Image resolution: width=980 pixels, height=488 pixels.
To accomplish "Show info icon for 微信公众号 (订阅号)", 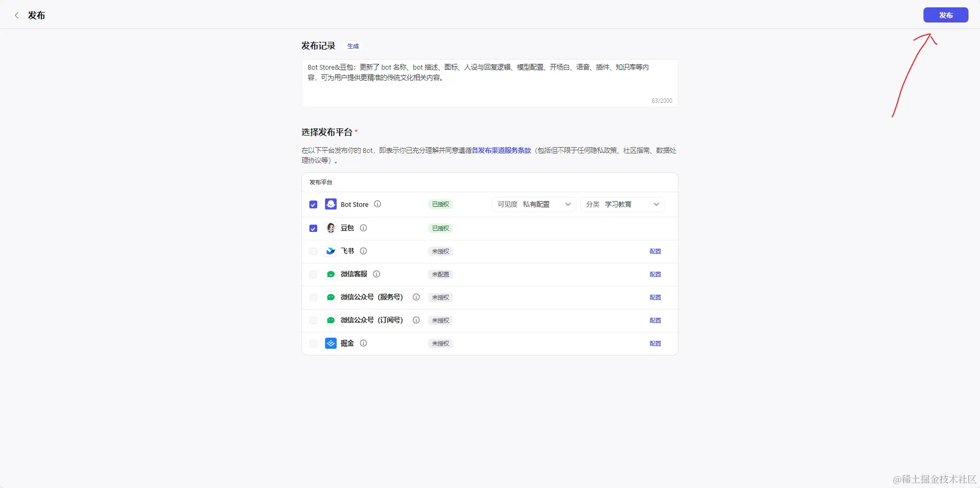I will (416, 320).
